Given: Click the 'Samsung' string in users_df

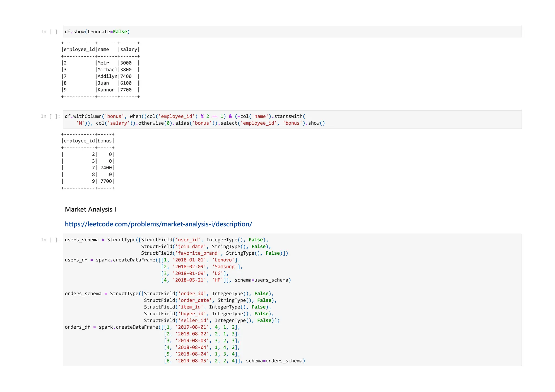Looking at the screenshot, I should point(225,267).
